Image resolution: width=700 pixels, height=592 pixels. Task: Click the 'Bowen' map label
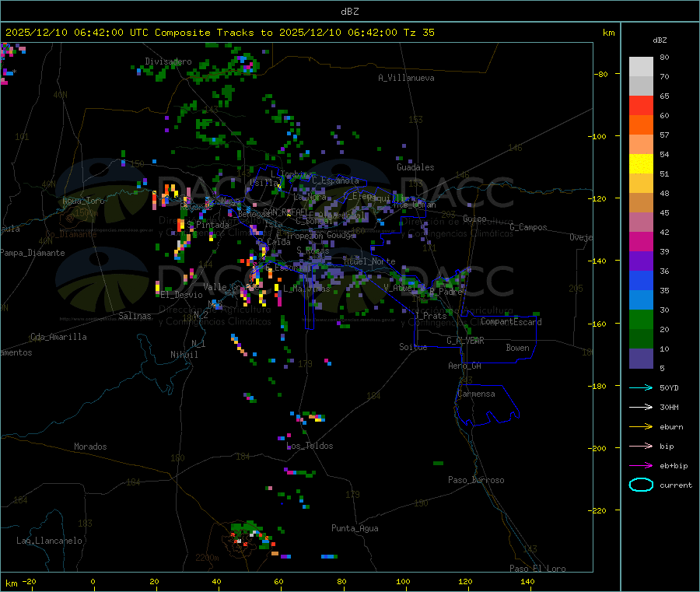click(x=517, y=348)
